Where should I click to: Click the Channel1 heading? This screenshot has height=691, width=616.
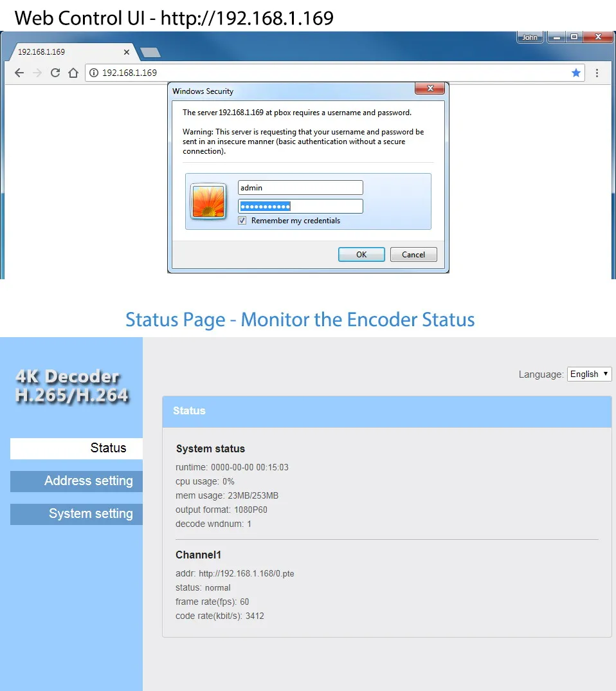coord(198,555)
